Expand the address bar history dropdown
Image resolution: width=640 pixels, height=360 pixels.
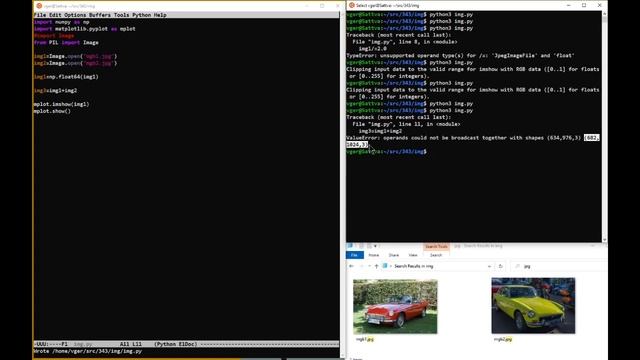click(489, 266)
